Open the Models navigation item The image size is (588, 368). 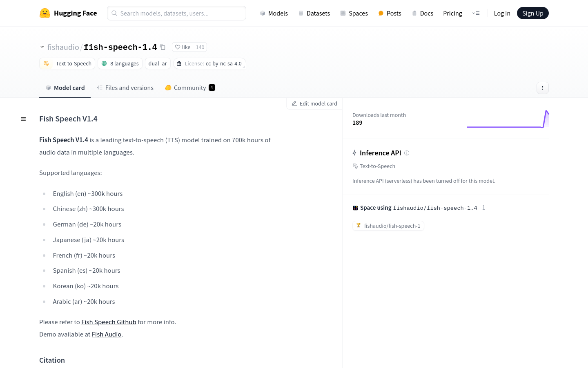coord(274,13)
